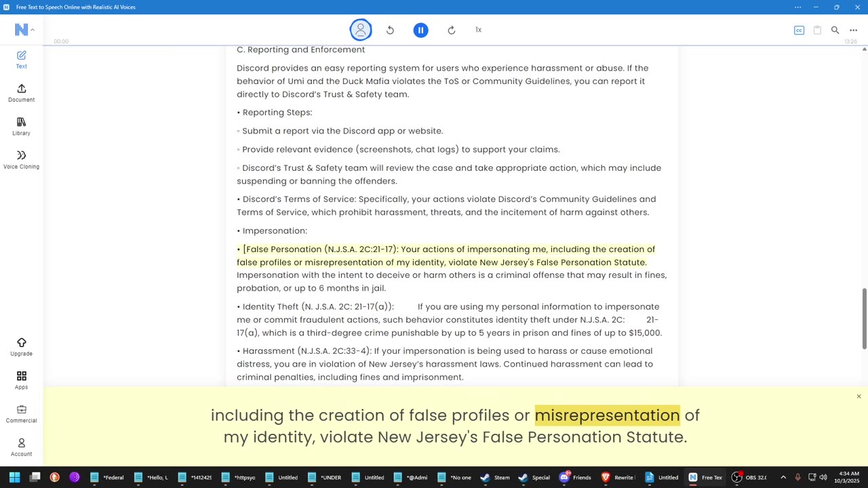Click the clipboard paste icon
This screenshot has width=868, height=488.
817,30
